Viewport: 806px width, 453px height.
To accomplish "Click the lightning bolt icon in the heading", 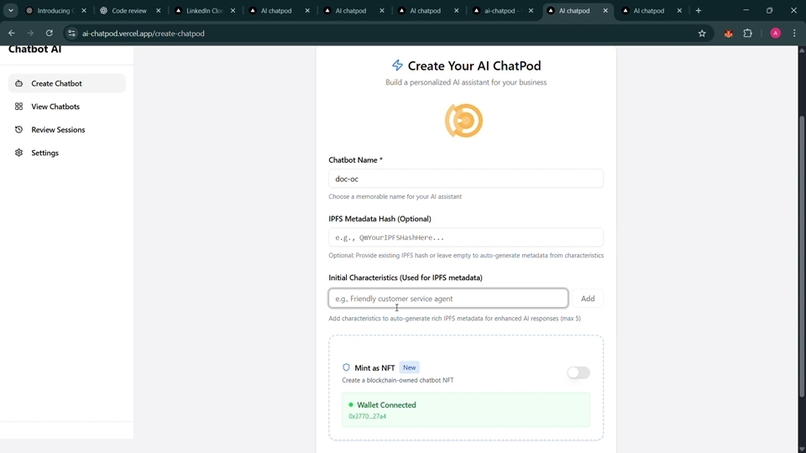I will (397, 65).
